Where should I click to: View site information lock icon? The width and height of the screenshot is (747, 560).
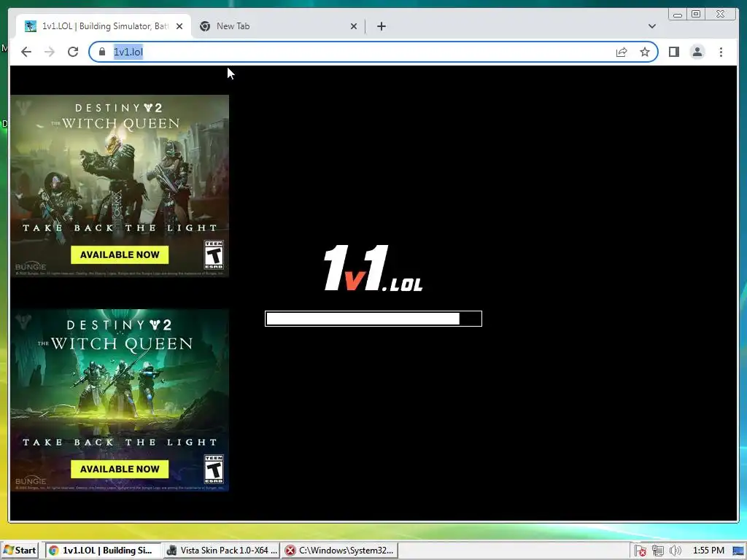101,52
